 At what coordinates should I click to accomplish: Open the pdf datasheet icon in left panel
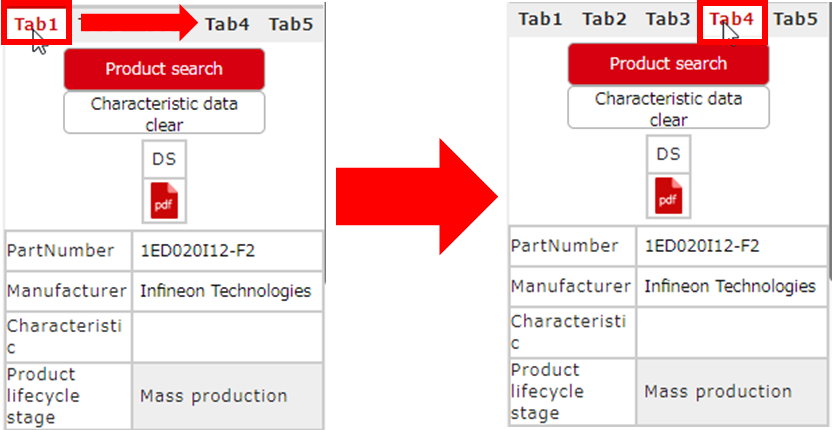pyautogui.click(x=163, y=201)
